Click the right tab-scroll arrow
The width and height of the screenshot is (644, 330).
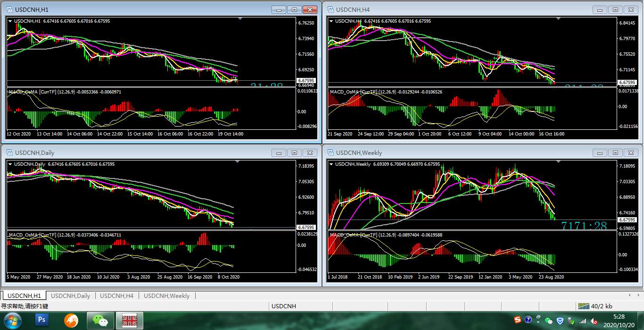tap(638, 296)
